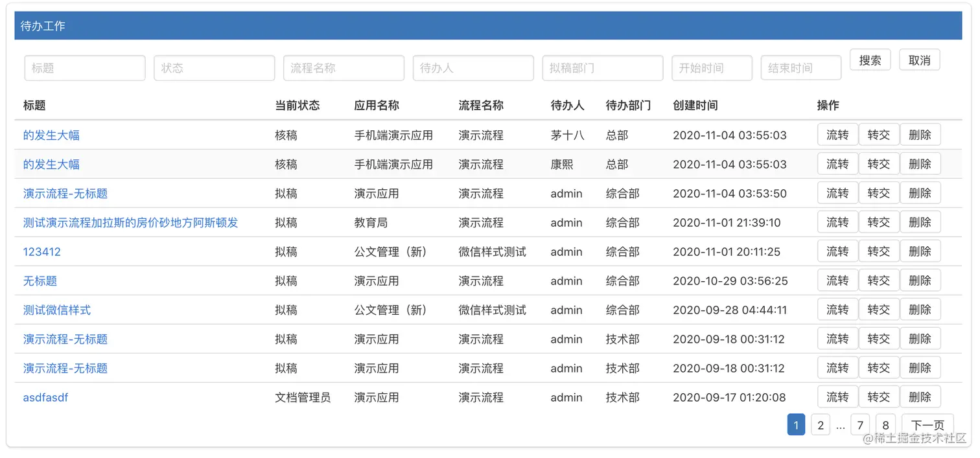Open the 测试演示流程加拉斯的房价砂地方阿斯顿发 link
This screenshot has height=458, width=980.
pyautogui.click(x=131, y=223)
